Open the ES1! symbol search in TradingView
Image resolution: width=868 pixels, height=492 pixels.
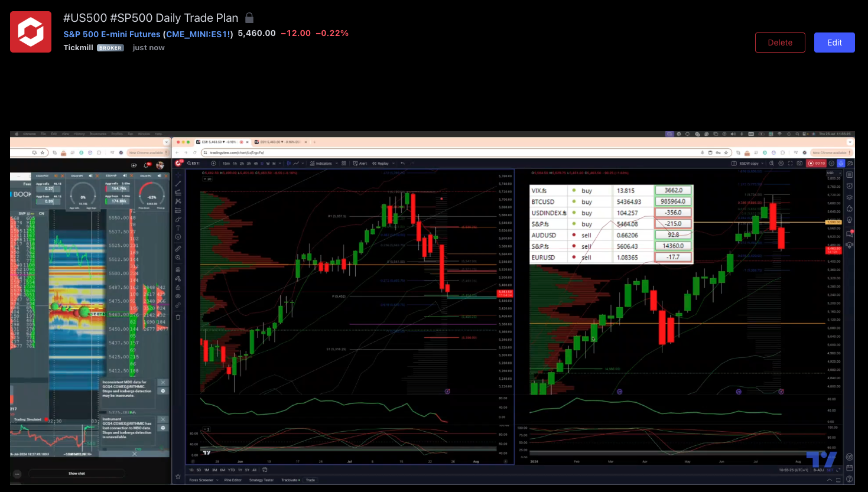coord(193,164)
